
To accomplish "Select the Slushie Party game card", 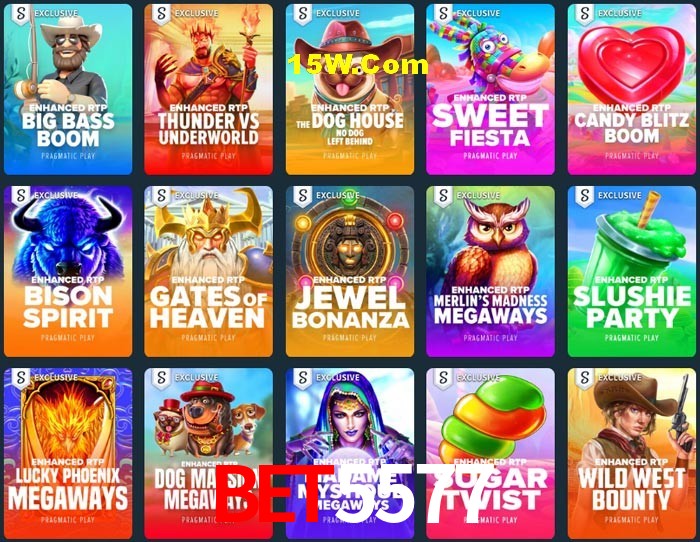I will [631, 271].
